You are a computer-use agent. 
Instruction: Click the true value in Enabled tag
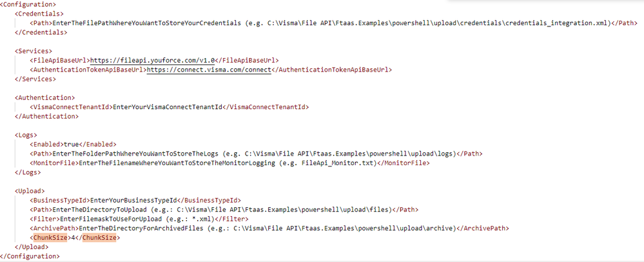pos(71,145)
